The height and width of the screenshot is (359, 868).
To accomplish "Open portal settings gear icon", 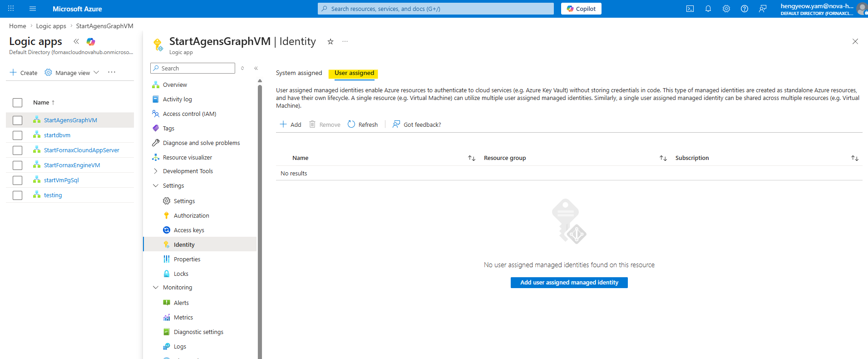I will point(726,9).
